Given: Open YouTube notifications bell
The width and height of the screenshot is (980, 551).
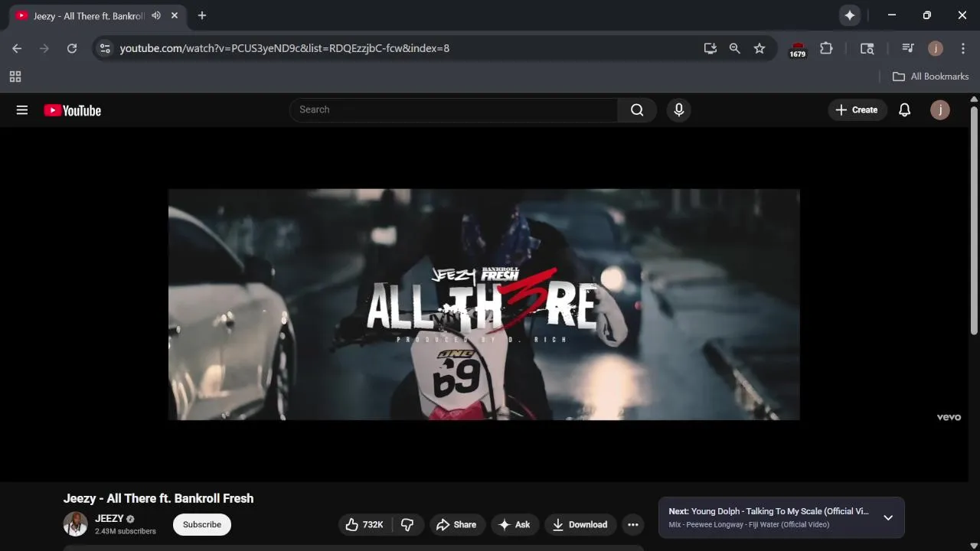Looking at the screenshot, I should point(904,110).
